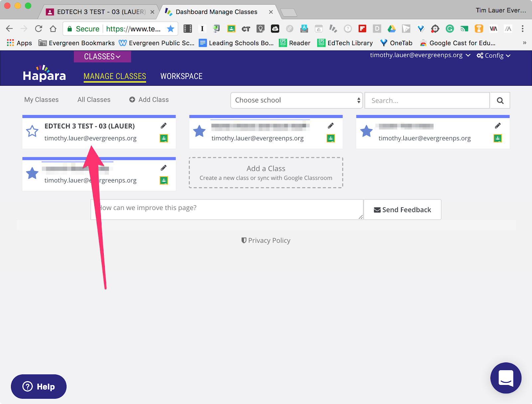Open the Apps bookmarks shortcut
Viewport: 532px width, 404px height.
coord(19,43)
